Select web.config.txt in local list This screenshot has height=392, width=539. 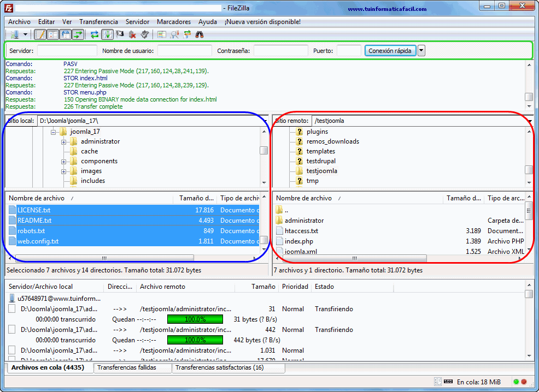coord(133,241)
